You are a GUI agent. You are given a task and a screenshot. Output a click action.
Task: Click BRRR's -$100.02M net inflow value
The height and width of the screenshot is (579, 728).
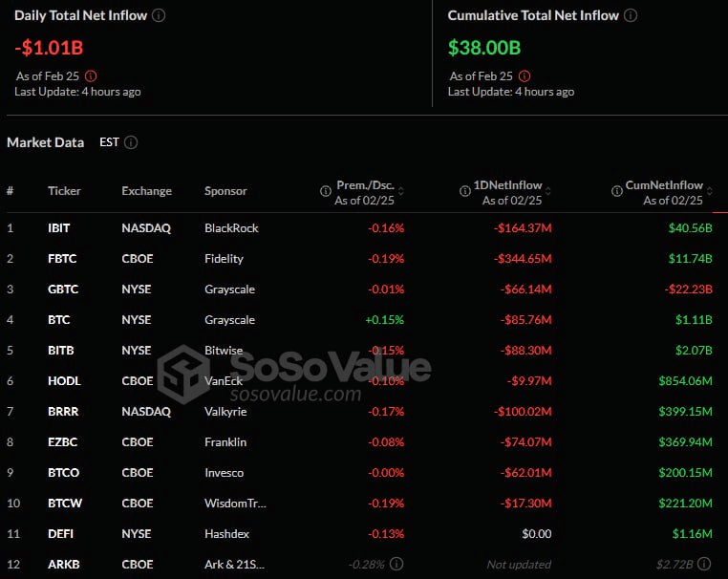point(523,412)
